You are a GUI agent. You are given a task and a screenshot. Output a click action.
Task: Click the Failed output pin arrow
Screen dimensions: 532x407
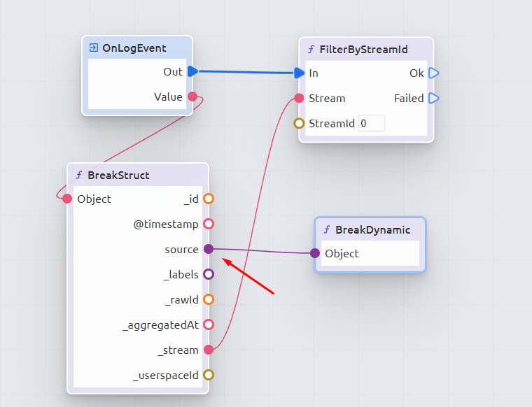pyautogui.click(x=433, y=98)
